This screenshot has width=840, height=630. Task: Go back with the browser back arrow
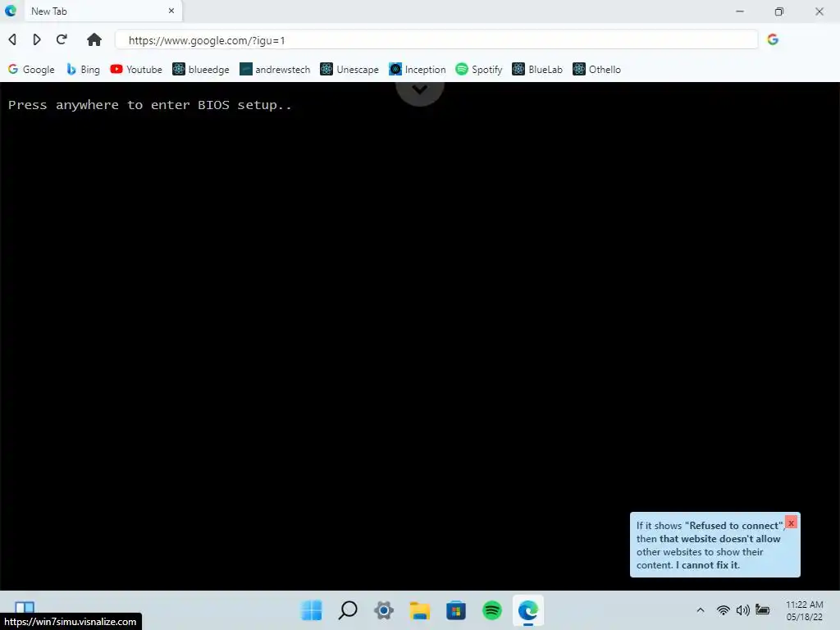click(x=12, y=39)
